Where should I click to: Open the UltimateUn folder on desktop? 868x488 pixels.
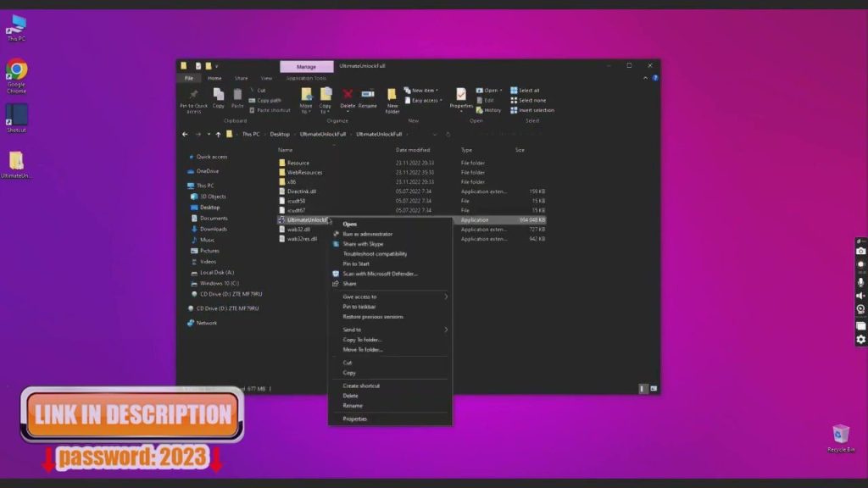15,161
